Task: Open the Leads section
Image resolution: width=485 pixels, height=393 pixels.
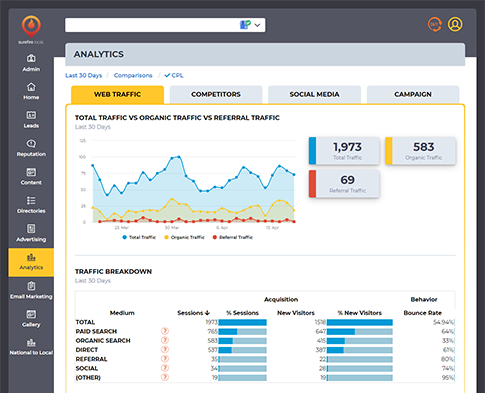Action: coord(31,119)
